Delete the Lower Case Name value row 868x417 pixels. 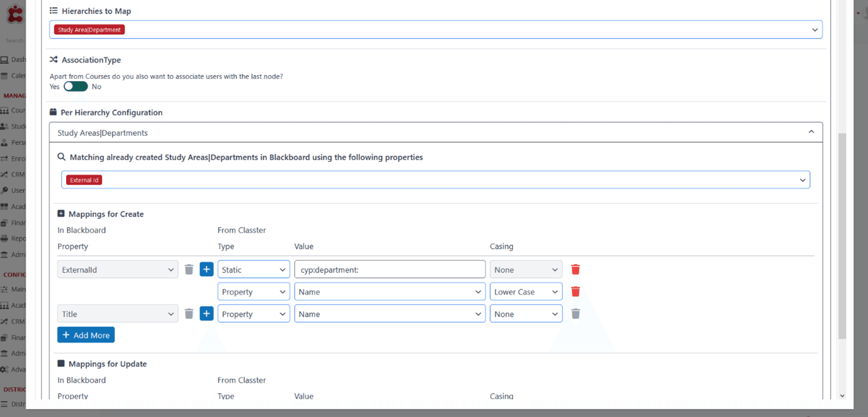point(575,291)
